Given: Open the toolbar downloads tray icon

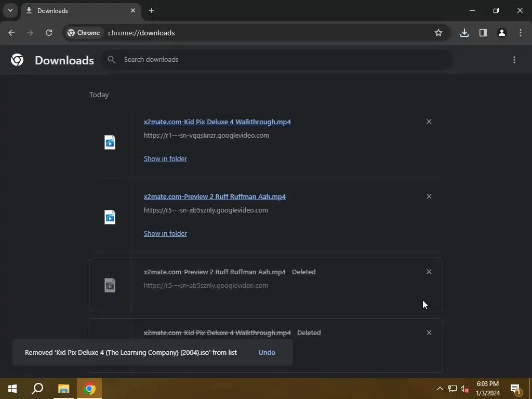Looking at the screenshot, I should (x=464, y=33).
